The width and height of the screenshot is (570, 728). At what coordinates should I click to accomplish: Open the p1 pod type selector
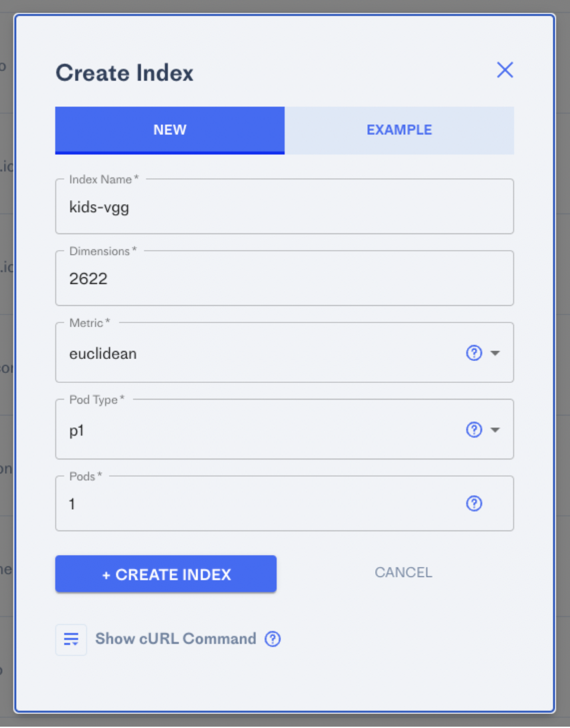coord(284,429)
